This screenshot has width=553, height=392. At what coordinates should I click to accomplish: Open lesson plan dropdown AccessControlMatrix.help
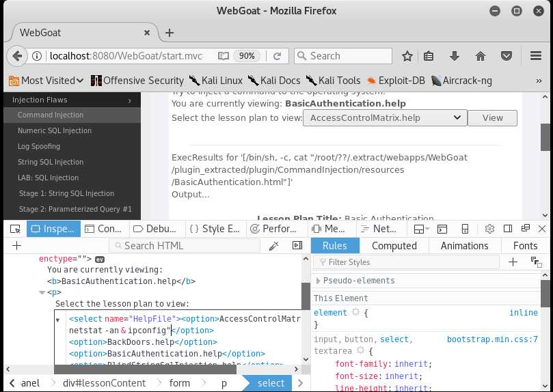point(385,118)
